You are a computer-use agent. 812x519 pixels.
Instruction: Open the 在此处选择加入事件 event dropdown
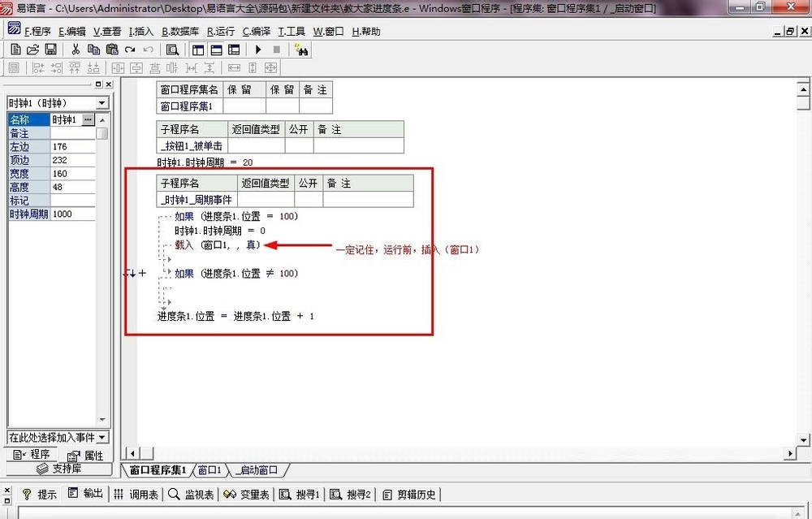click(x=101, y=438)
